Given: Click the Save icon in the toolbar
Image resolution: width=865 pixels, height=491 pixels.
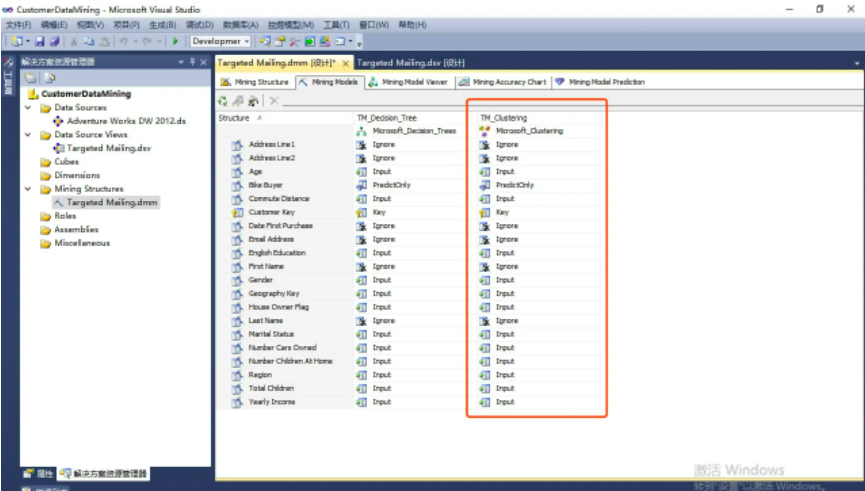Looking at the screenshot, I should [x=40, y=41].
